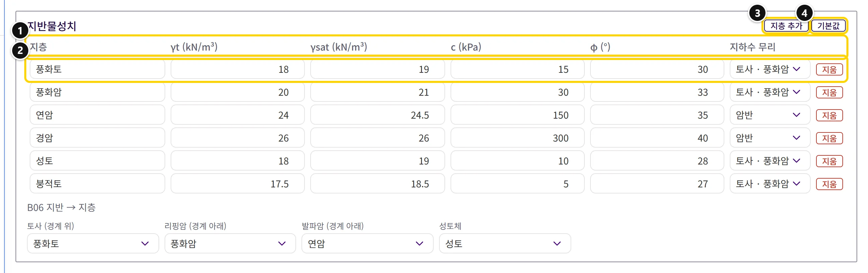The image size is (868, 273).
Task: Open the 토사 (경계 위) layer dropdown
Action: pyautogui.click(x=93, y=243)
